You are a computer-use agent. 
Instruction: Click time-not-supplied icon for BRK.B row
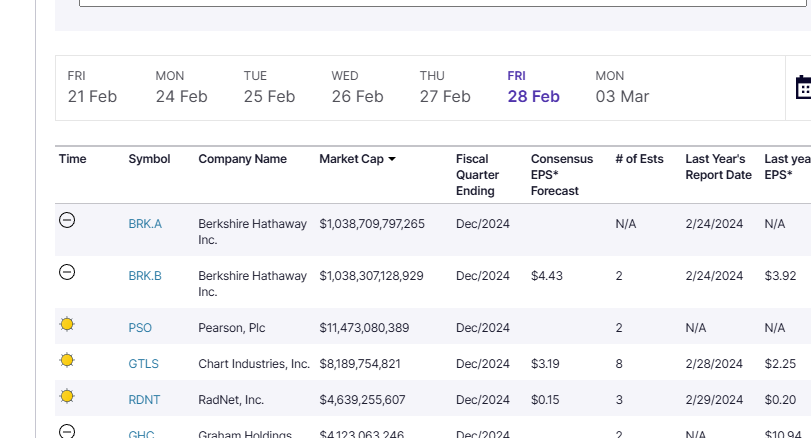click(x=67, y=272)
